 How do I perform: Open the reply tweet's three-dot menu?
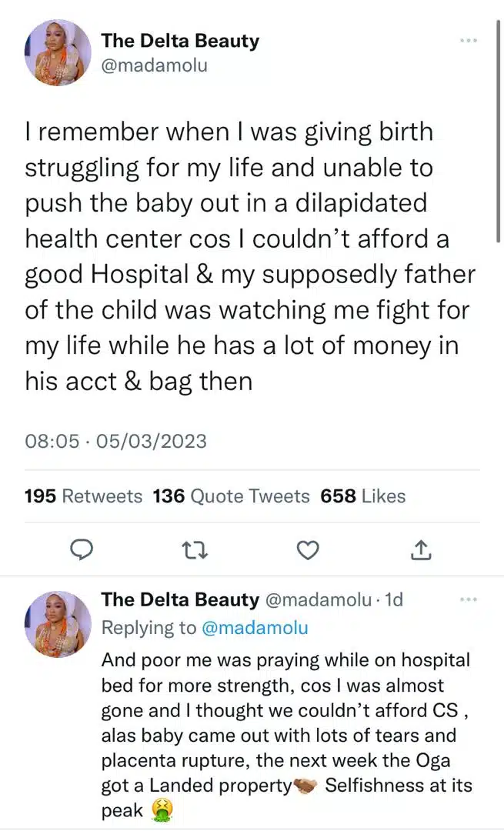click(x=469, y=599)
